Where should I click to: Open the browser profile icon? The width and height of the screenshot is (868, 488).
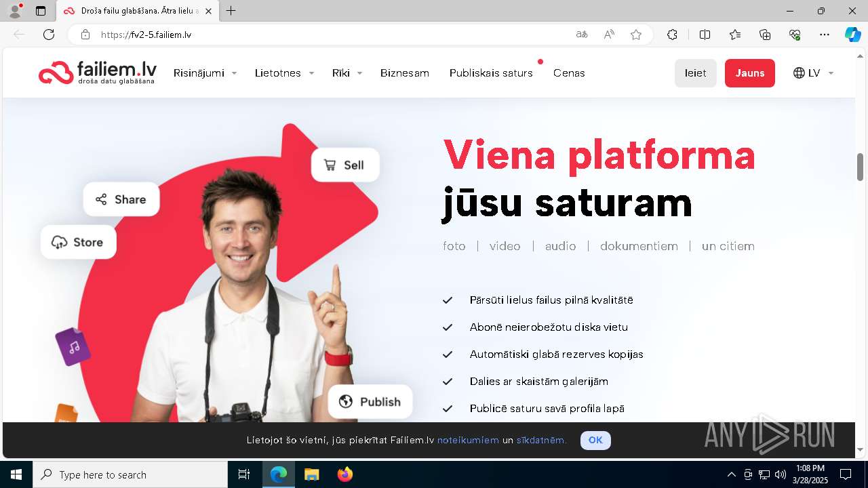coord(15,11)
